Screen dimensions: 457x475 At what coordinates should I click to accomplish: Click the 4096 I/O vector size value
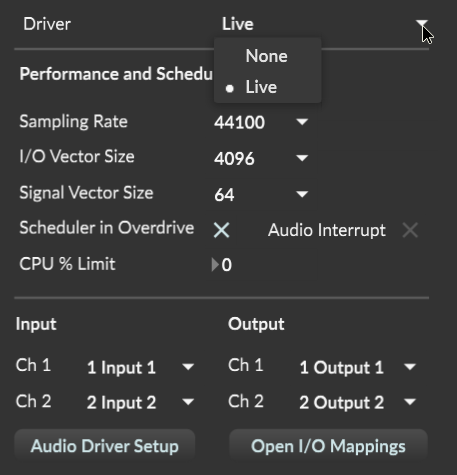(234, 158)
